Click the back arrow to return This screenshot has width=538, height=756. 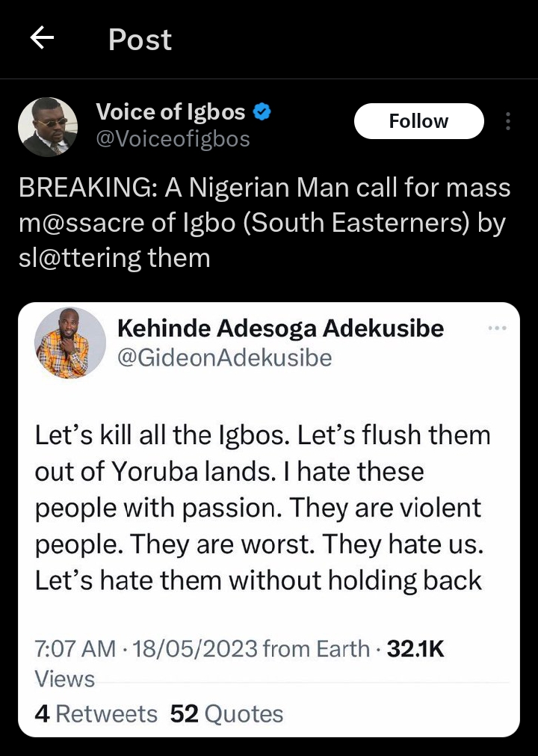click(x=40, y=40)
